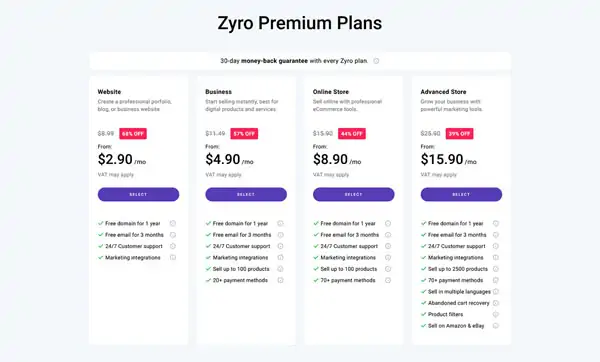Click info icon beside Website plan Marketing integrations
600x362 pixels.
tap(173, 258)
